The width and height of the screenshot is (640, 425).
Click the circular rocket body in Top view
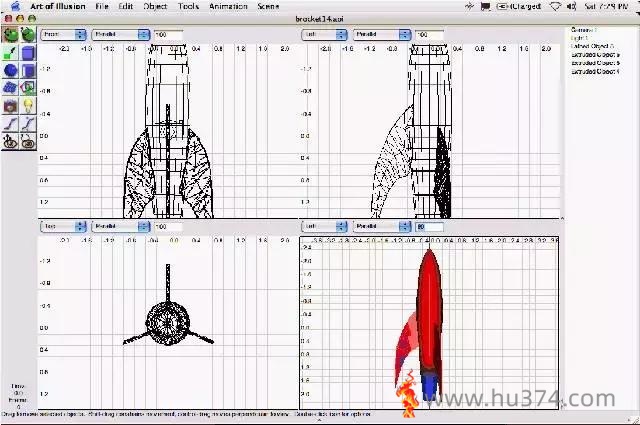click(x=168, y=323)
